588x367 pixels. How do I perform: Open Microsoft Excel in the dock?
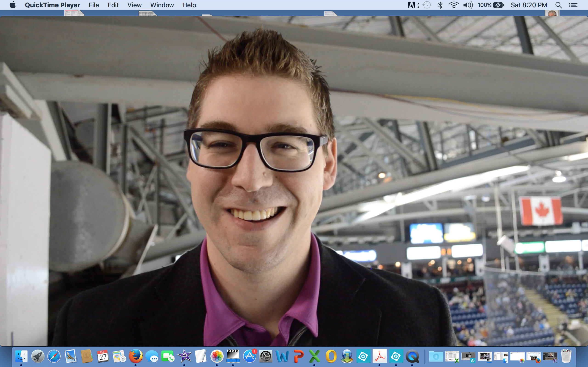click(314, 356)
